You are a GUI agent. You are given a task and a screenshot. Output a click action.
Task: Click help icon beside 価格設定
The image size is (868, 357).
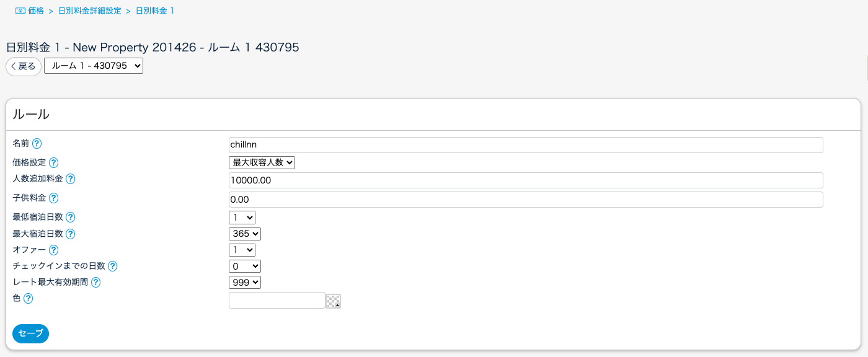[x=53, y=163]
